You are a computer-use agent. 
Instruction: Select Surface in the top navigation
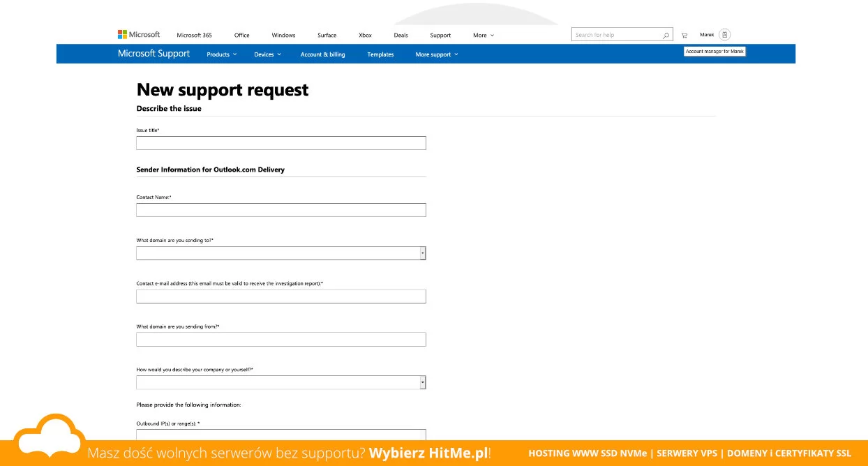[327, 35]
